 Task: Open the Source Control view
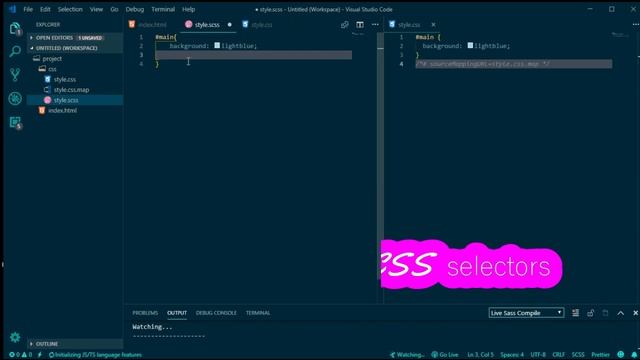[x=15, y=75]
